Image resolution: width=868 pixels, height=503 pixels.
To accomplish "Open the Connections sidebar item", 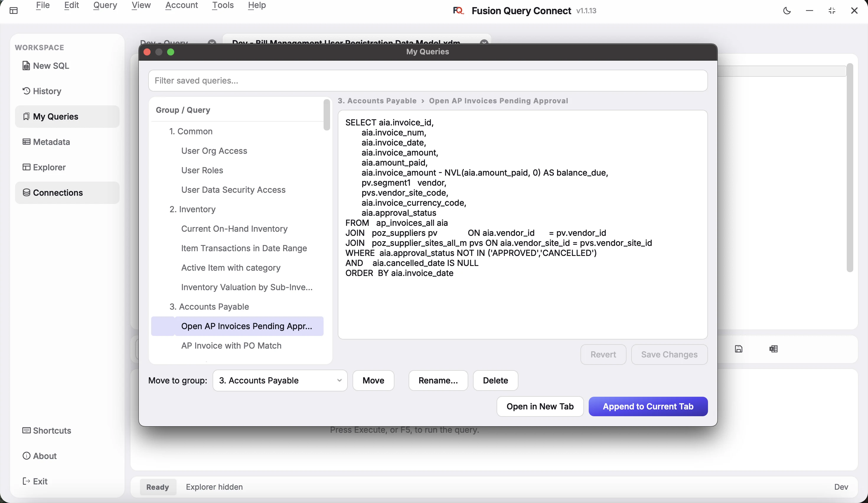I will [x=67, y=192].
